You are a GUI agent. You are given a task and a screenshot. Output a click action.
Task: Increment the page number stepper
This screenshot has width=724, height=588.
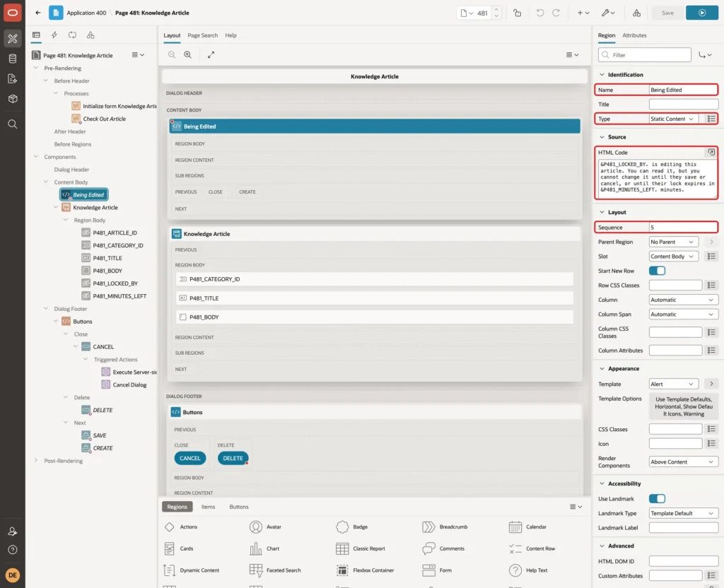point(496,10)
